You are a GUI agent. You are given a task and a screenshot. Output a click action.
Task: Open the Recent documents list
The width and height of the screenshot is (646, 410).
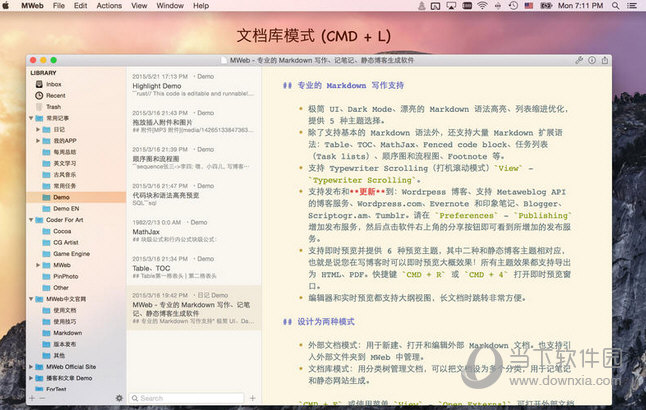pos(56,96)
